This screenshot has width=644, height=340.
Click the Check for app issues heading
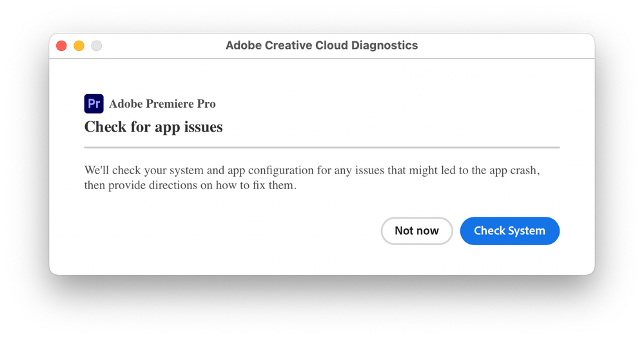(x=153, y=127)
